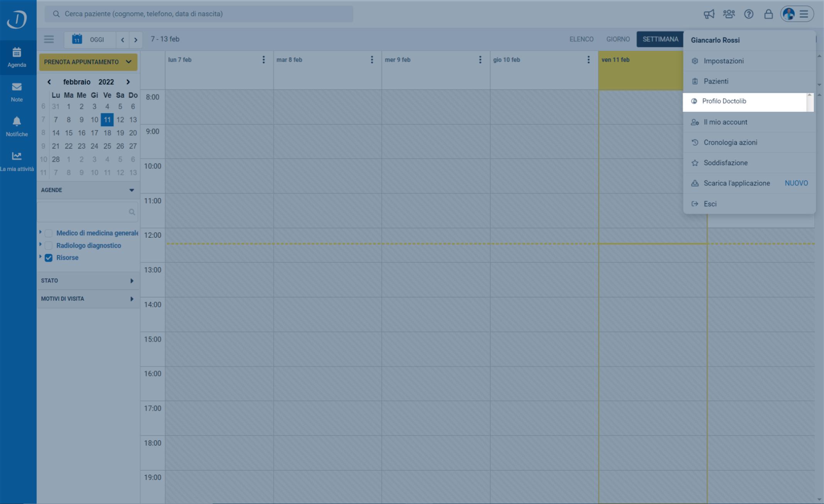Click the OGGI button label

pos(97,40)
